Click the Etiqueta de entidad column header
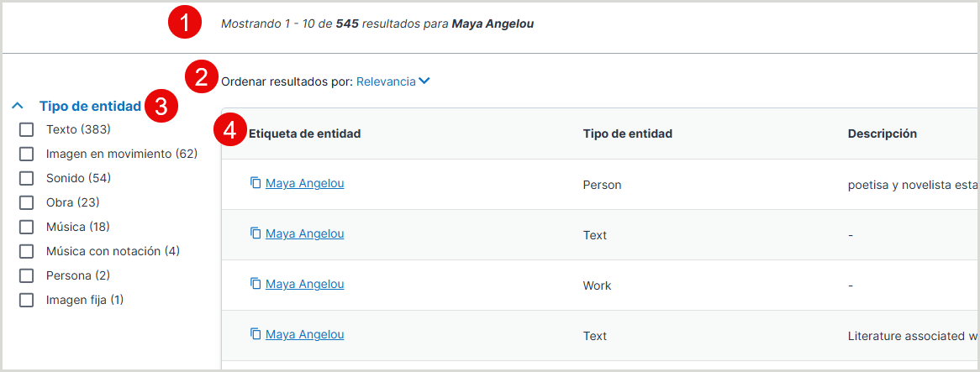Screen dimensions: 980x372 point(305,133)
